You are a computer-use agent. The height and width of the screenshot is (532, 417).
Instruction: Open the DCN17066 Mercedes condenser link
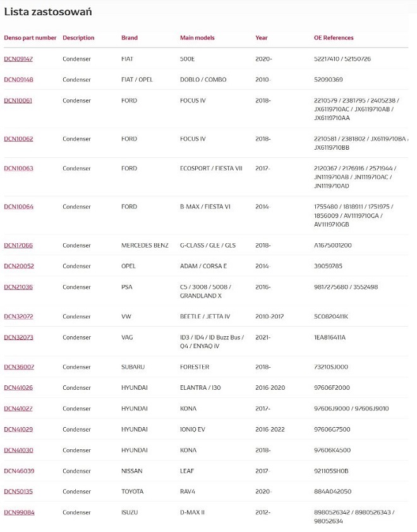tap(18, 245)
